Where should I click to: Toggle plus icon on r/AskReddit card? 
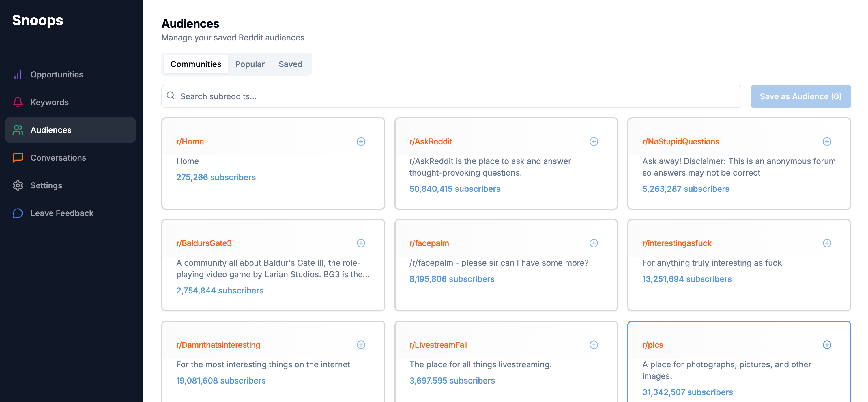point(594,142)
